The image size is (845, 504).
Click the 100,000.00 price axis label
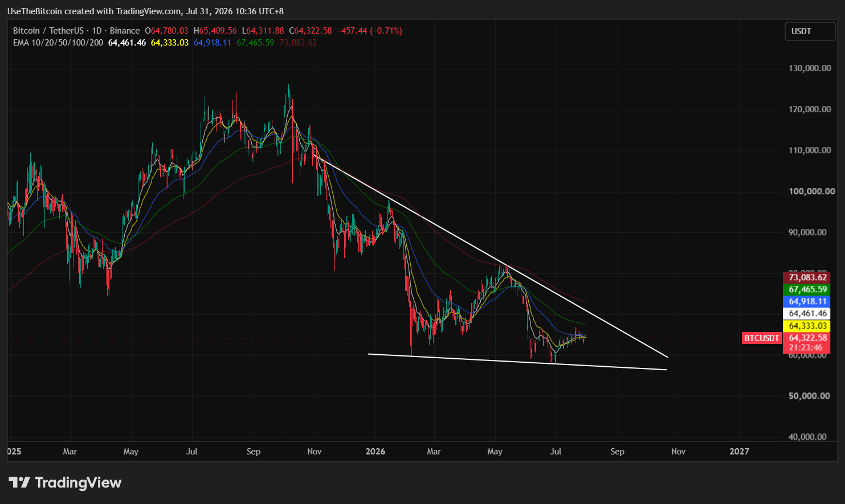pyautogui.click(x=811, y=191)
